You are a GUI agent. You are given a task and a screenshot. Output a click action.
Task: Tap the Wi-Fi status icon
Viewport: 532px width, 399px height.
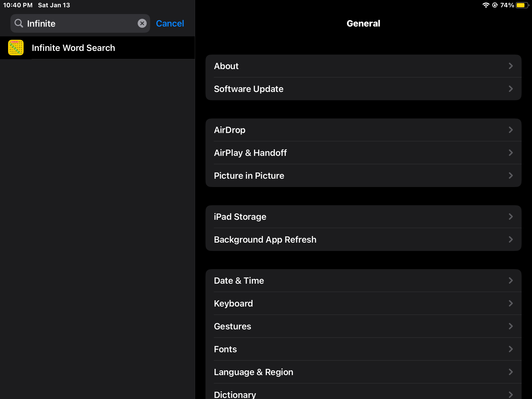pyautogui.click(x=486, y=5)
